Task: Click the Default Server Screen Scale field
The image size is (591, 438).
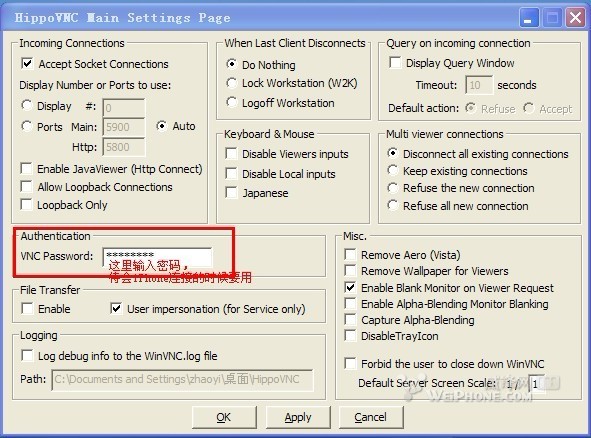Action: [x=537, y=384]
